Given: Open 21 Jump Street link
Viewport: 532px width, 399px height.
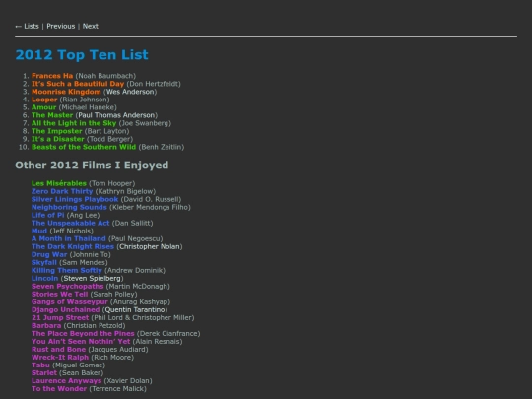Looking at the screenshot, I should point(60,318).
